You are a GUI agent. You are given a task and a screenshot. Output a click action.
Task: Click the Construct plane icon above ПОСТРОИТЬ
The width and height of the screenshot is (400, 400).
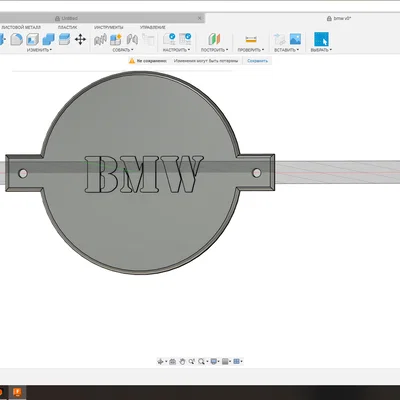click(x=214, y=39)
